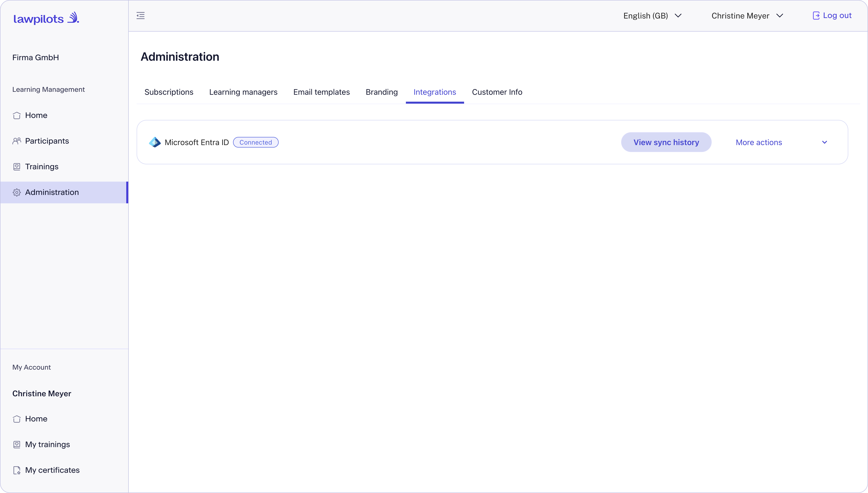The image size is (868, 493).
Task: Click the My certificates icon
Action: click(17, 470)
